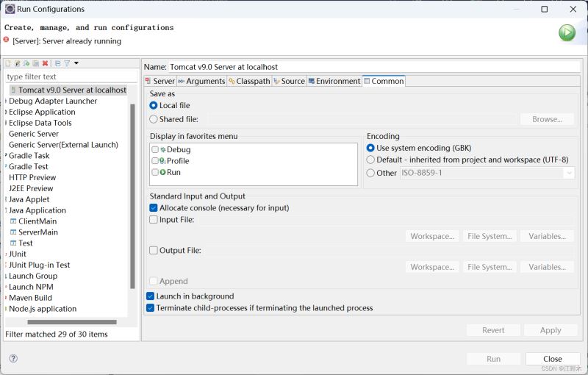Select the Shared file radio button
This screenshot has width=588, height=375.
153,119
